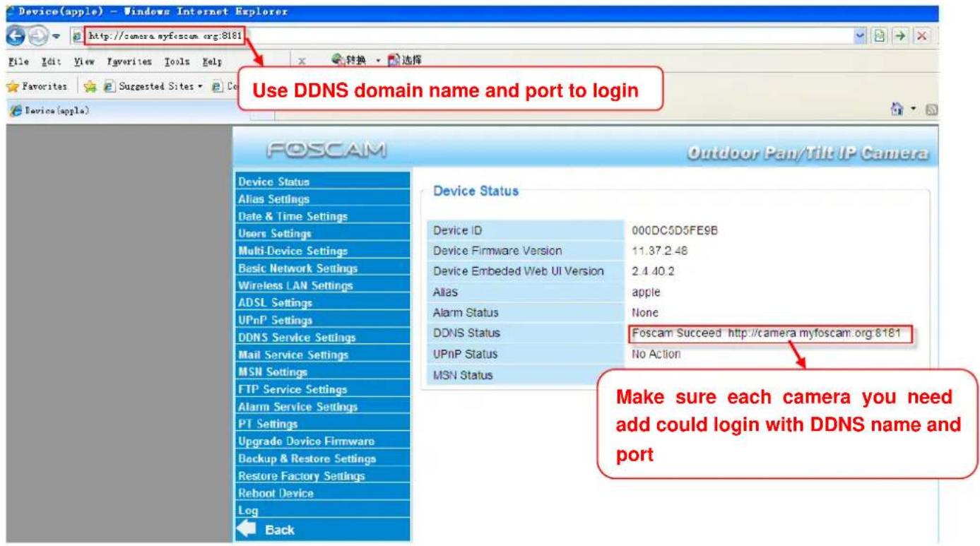Open ADSL Settings in sidebar
Image resolution: width=980 pixels, height=546 pixels.
tap(322, 303)
